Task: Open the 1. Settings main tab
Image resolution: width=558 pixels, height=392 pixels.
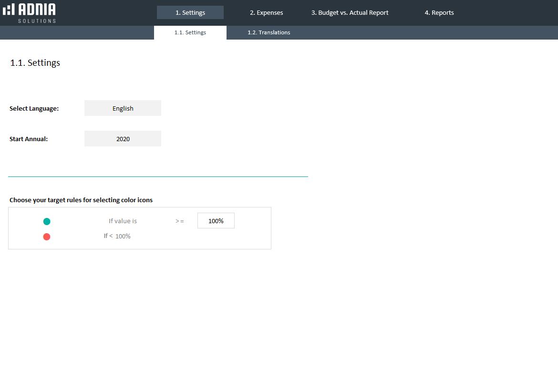Action: [190, 13]
